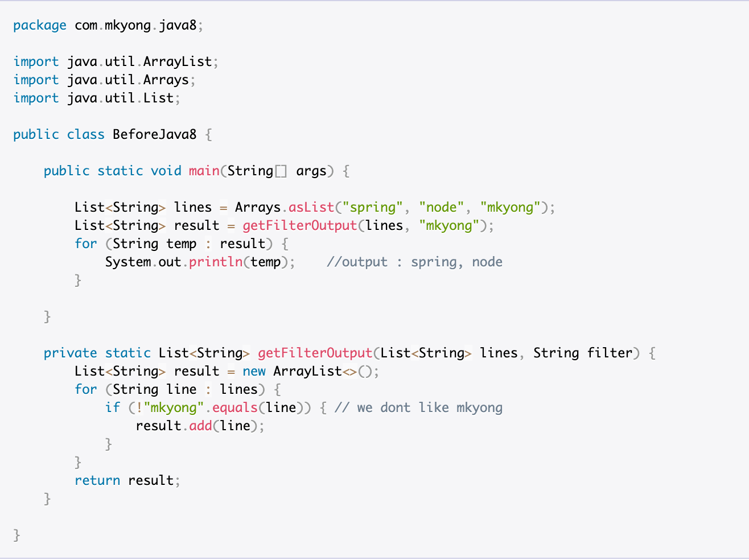
Task: Click the import java.util.Arrays line
Action: (105, 80)
